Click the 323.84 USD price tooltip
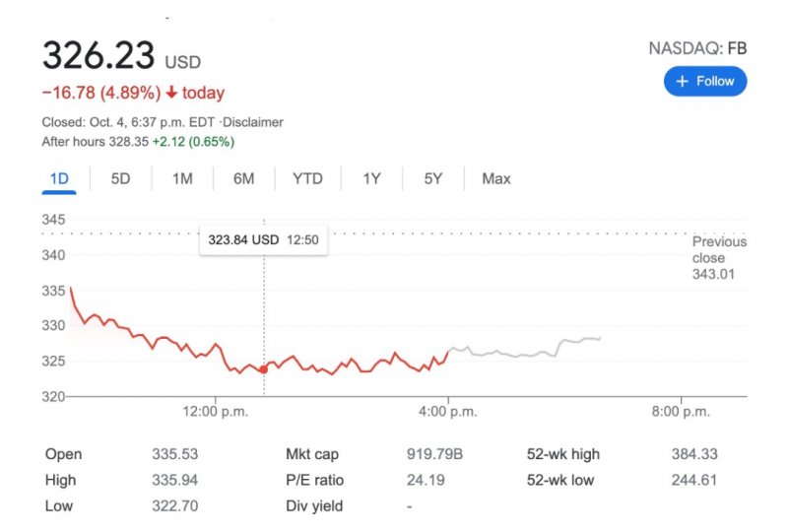The height and width of the screenshot is (532, 788). tap(263, 239)
